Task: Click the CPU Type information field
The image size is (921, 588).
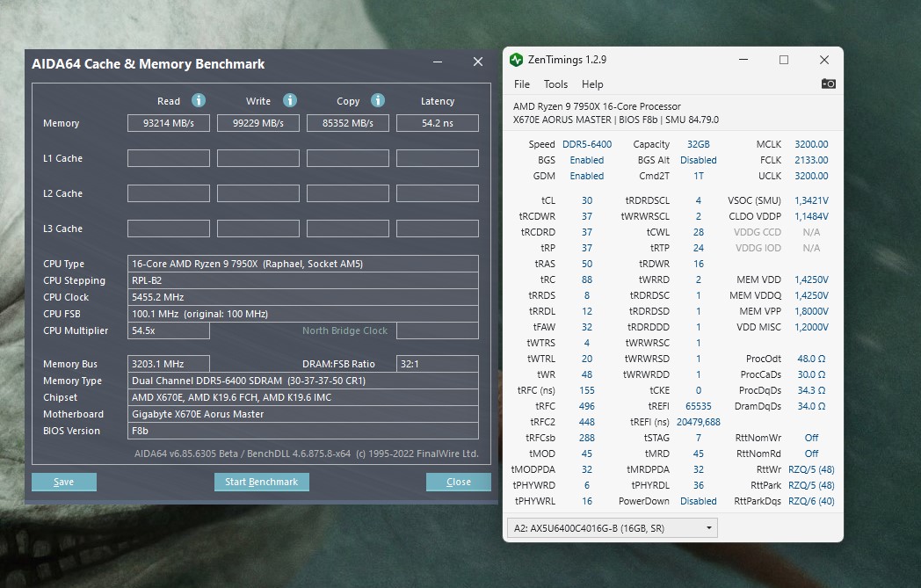Action: 303,264
